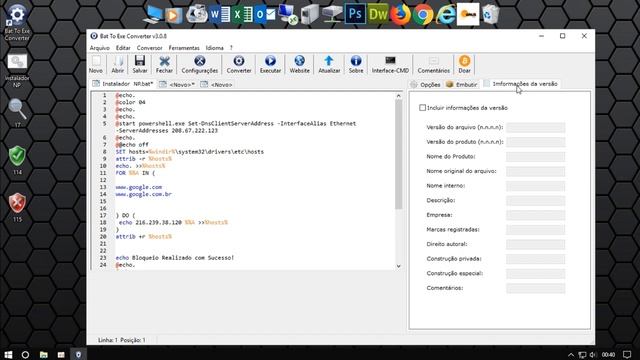
Task: Open green shield desktop icon labeled 114
Action: [x=17, y=160]
